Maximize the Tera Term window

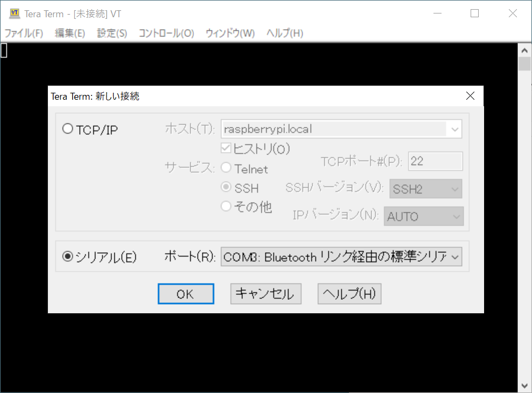tap(475, 13)
